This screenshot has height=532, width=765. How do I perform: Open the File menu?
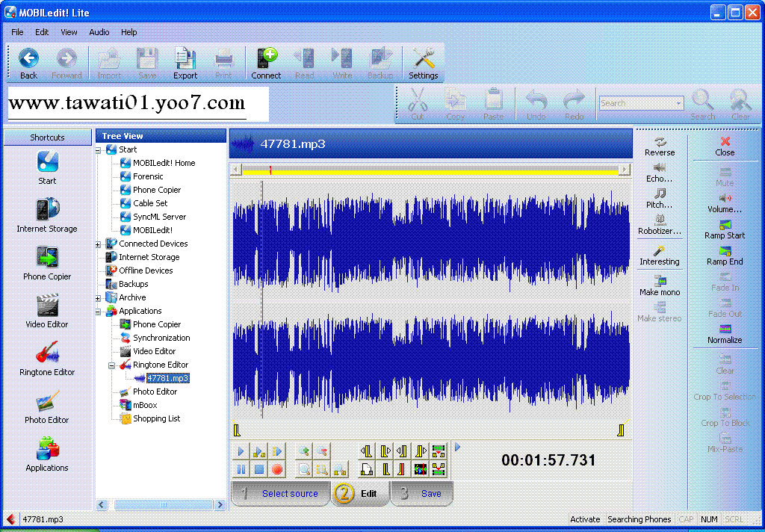[x=17, y=32]
